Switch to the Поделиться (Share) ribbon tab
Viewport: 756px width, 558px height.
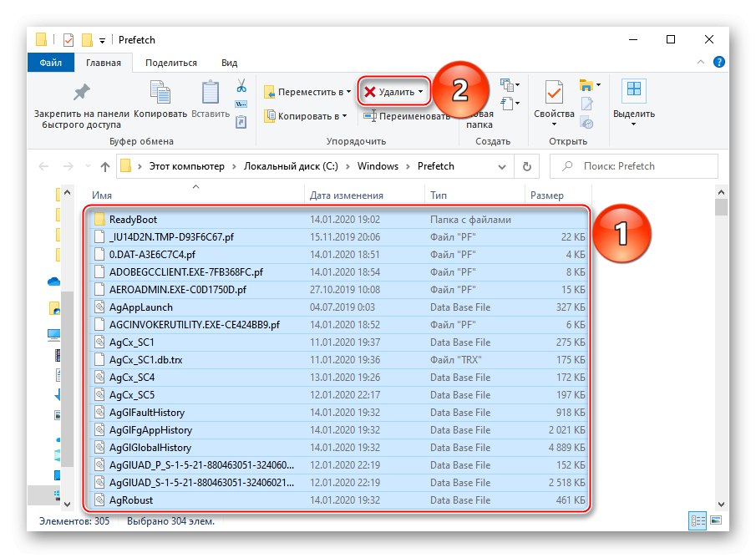170,63
